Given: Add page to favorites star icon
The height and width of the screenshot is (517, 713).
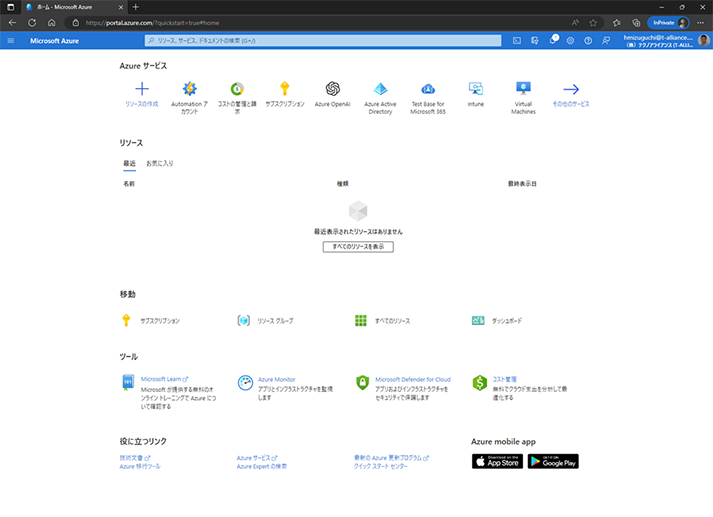Looking at the screenshot, I should coord(593,23).
